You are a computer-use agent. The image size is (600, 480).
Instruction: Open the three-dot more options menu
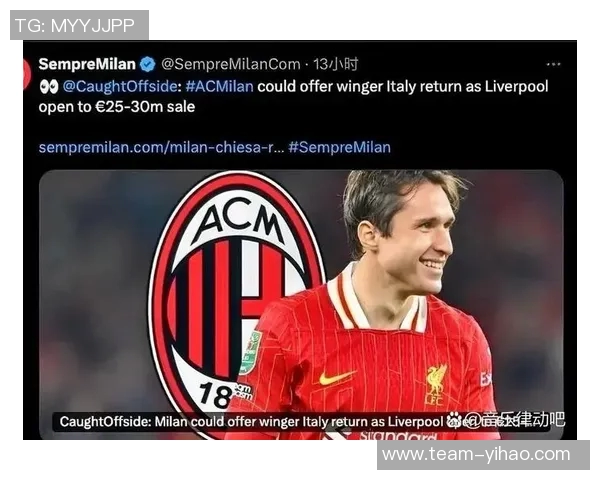(553, 65)
